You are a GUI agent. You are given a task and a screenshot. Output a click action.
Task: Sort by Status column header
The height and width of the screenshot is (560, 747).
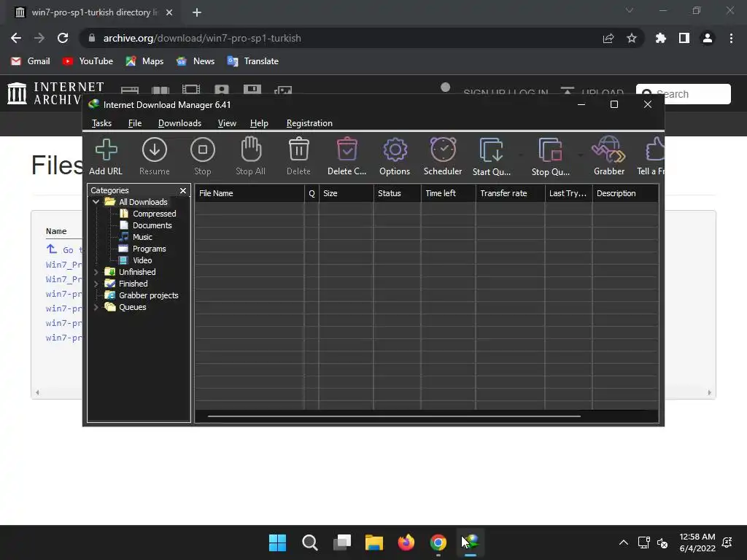(x=397, y=193)
